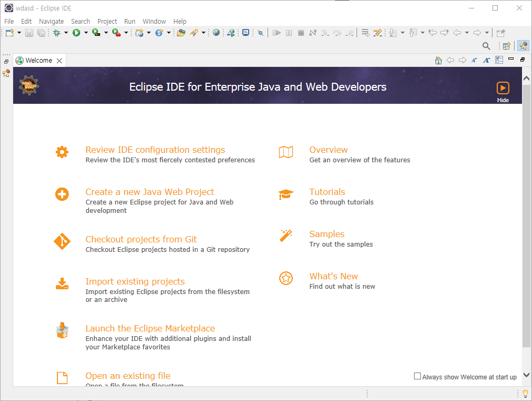Viewport: 532px width, 401px height.
Task: Click the Drop to Frame icon
Action: (365, 33)
